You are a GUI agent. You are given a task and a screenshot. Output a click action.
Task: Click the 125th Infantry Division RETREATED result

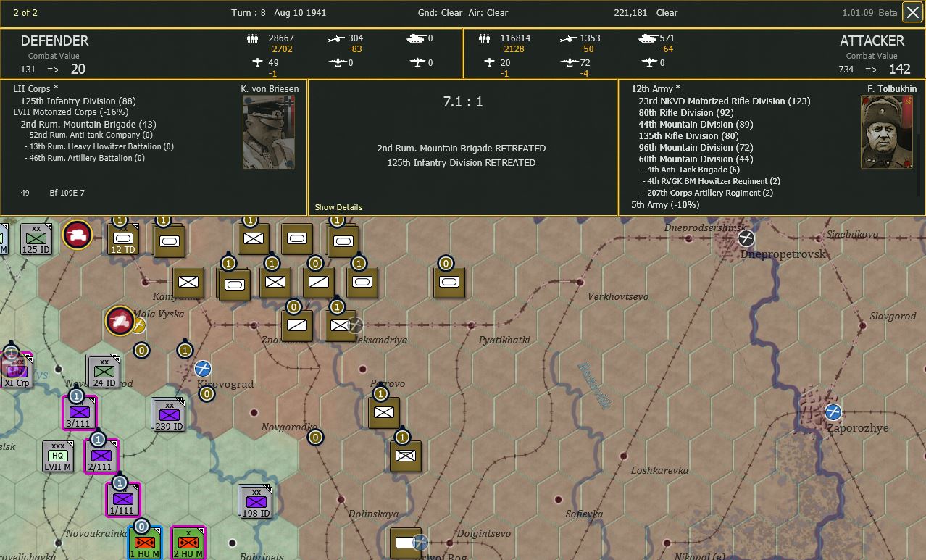coord(462,163)
